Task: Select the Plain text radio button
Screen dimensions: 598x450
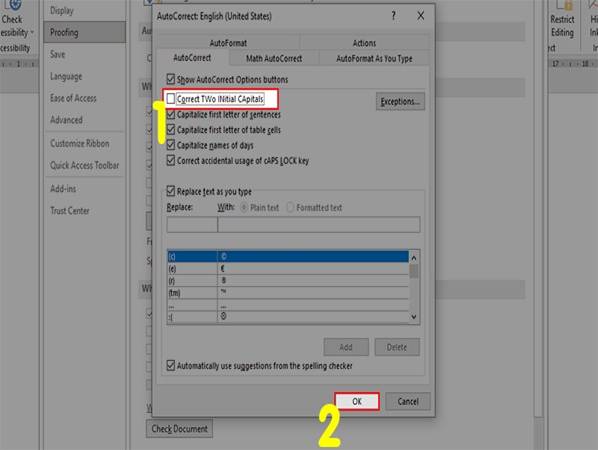Action: click(244, 207)
